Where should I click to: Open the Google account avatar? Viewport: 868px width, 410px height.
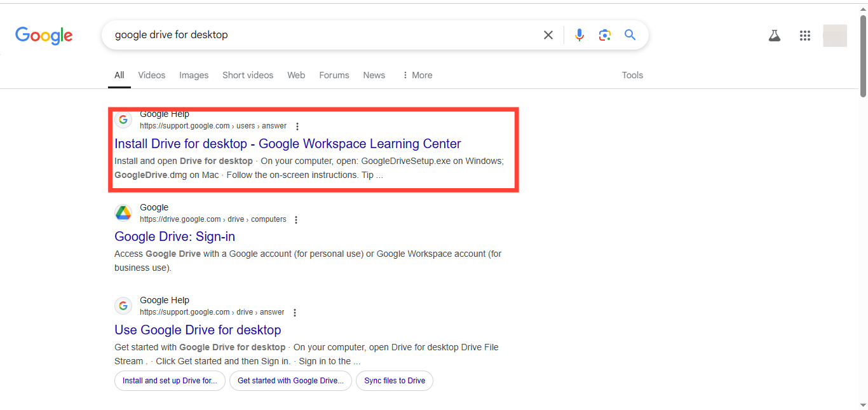click(834, 36)
